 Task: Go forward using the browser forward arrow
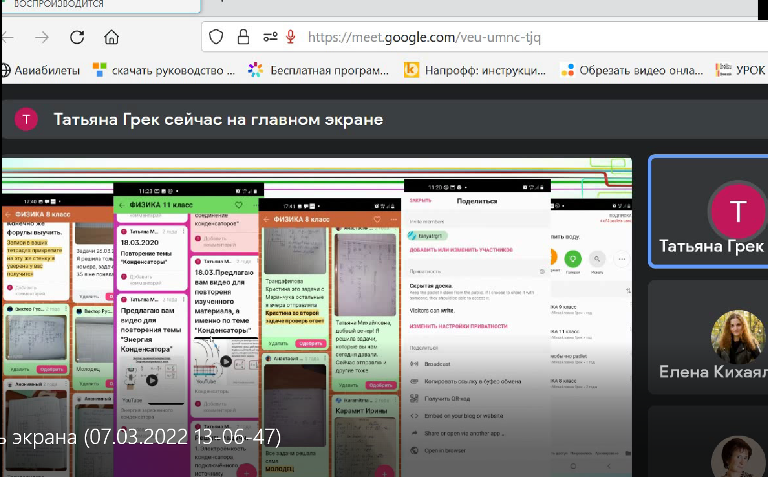tap(42, 37)
